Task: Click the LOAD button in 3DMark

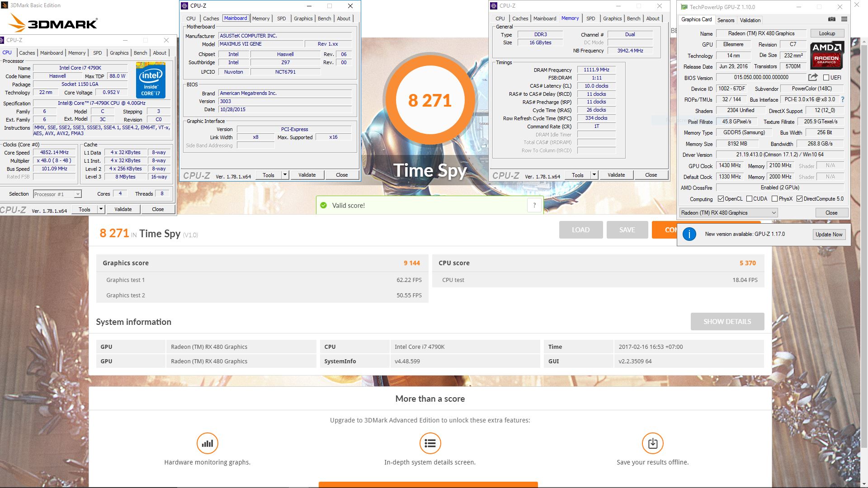Action: click(580, 230)
